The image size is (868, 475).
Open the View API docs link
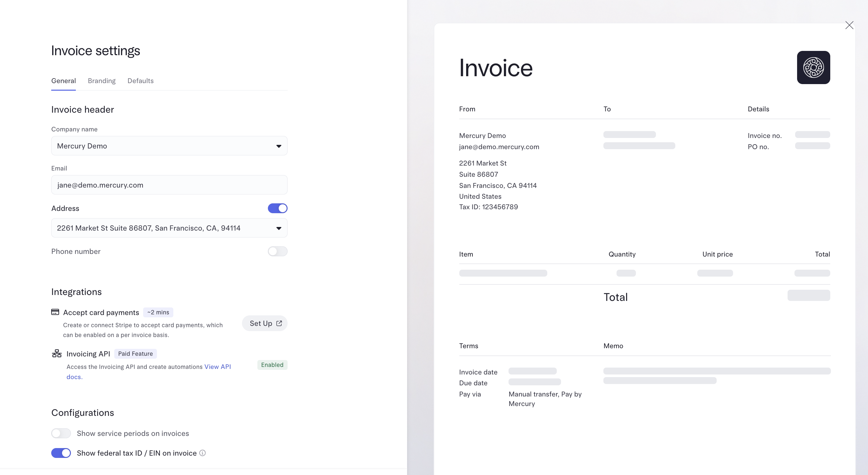coord(218,367)
